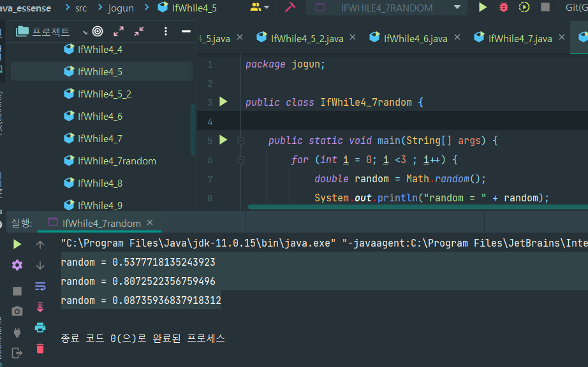Run the IFWHILE4_7RANDOM configuration
The width and height of the screenshot is (588, 367).
[482, 7]
